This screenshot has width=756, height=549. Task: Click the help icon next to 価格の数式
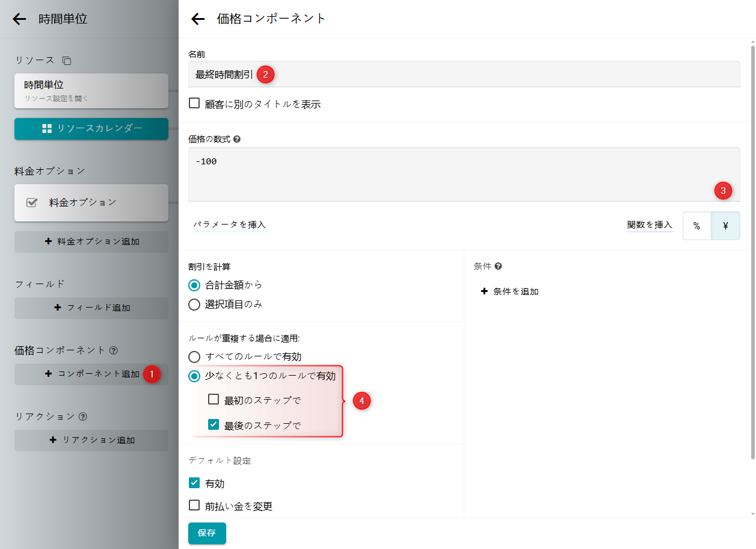[237, 139]
